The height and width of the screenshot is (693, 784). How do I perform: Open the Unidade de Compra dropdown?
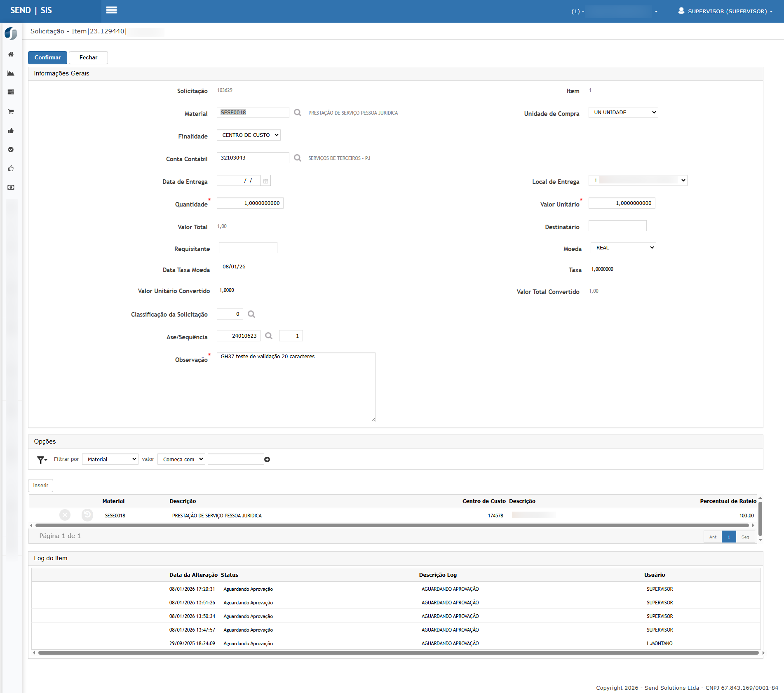[623, 113]
